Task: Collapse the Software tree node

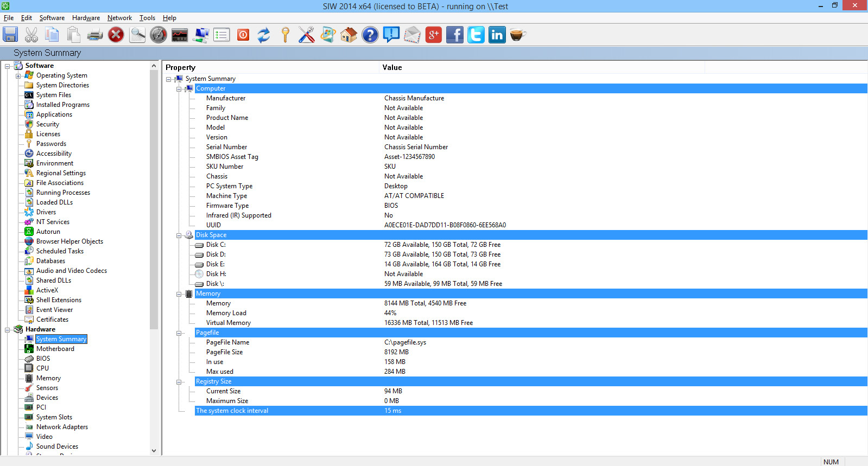Action: point(8,66)
